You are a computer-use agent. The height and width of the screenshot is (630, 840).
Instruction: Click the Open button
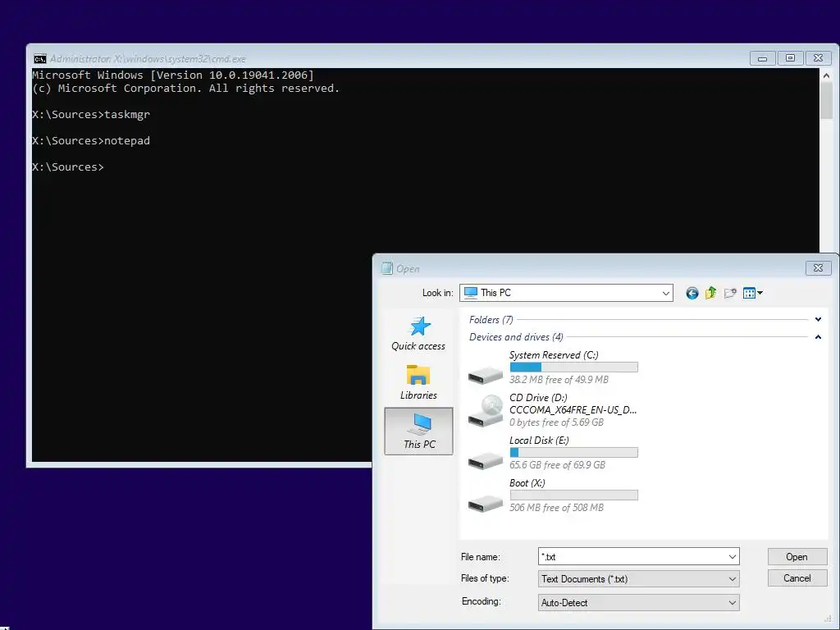tap(797, 557)
